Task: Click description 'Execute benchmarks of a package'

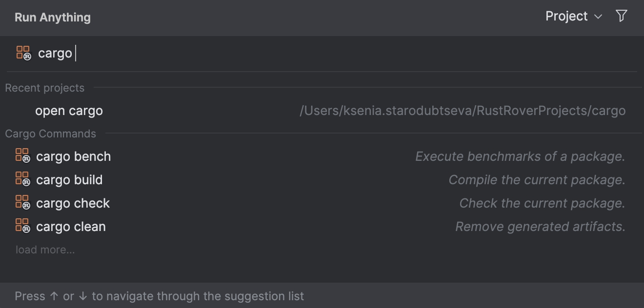Action: tap(520, 156)
